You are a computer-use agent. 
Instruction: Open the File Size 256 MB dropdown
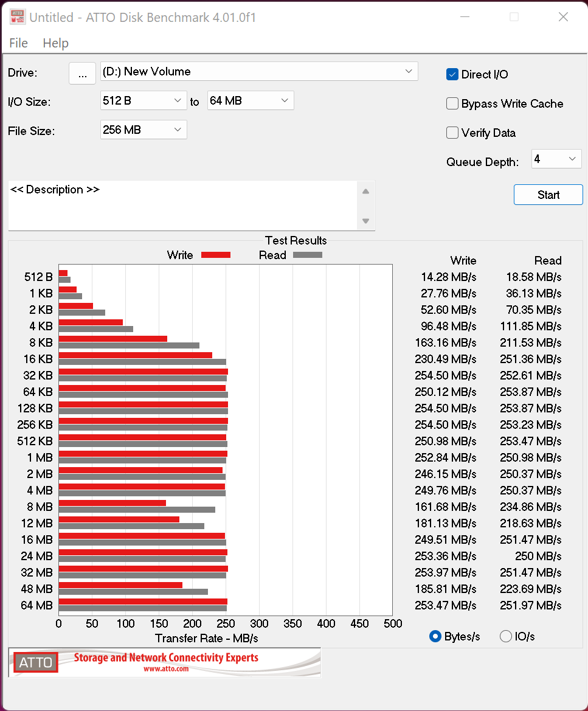(144, 130)
